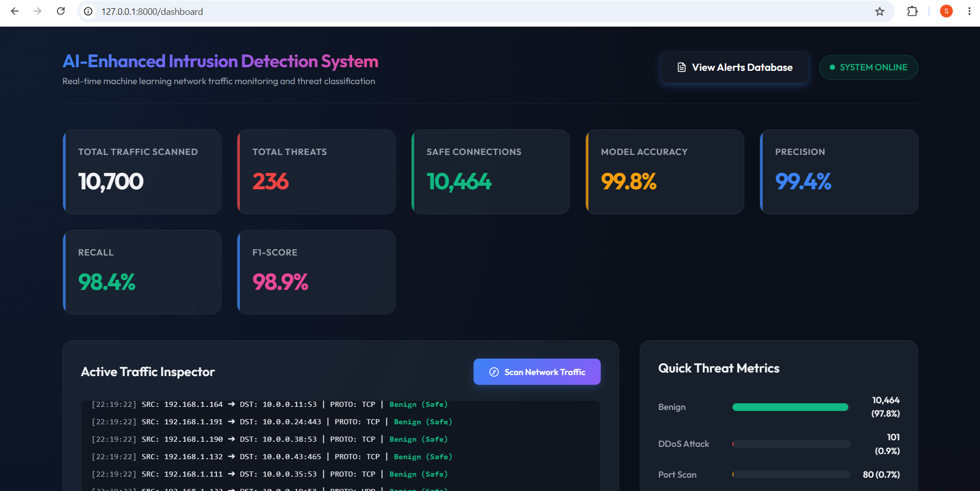Click the browser forward arrow
This screenshot has width=980, height=491.
[37, 11]
